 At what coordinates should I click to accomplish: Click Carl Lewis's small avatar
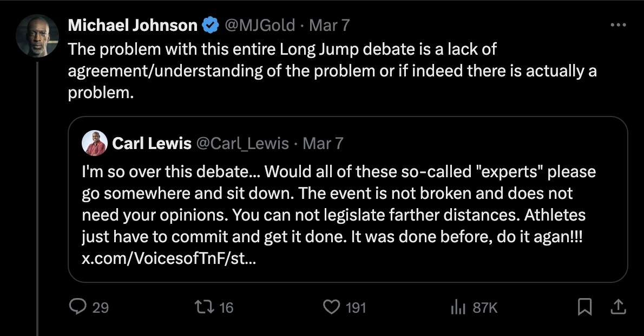click(94, 144)
